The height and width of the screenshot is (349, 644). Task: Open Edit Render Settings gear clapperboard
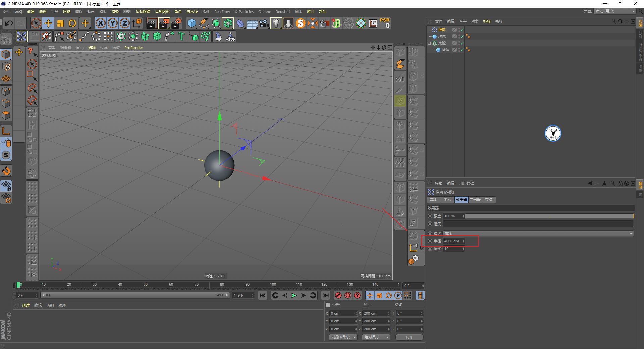(x=176, y=23)
